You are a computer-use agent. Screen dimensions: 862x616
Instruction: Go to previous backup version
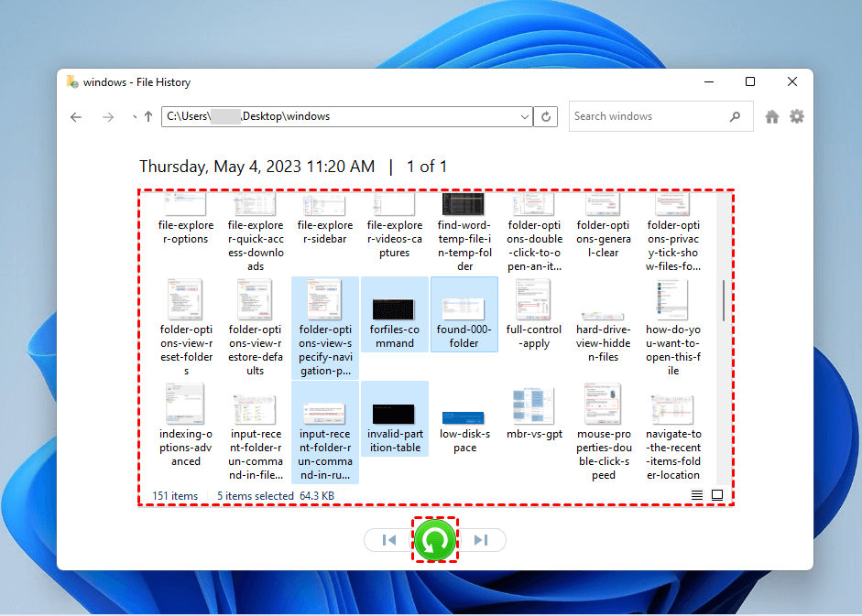388,540
